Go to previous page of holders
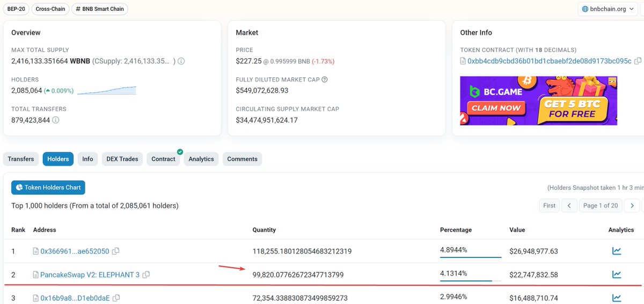 click(570, 205)
